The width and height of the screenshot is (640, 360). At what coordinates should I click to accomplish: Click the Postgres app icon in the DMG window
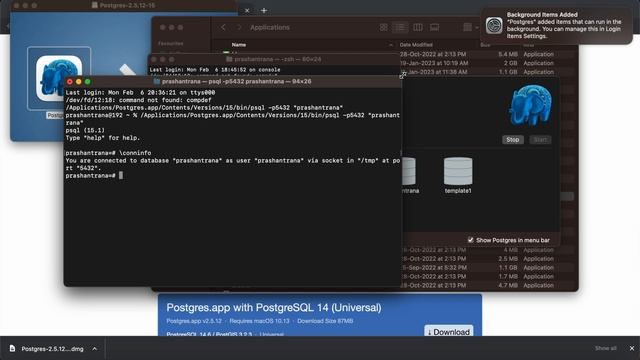point(59,78)
